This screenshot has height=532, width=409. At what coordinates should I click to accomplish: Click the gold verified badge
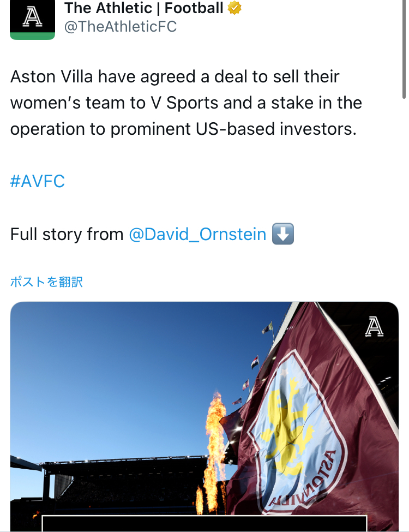[234, 8]
